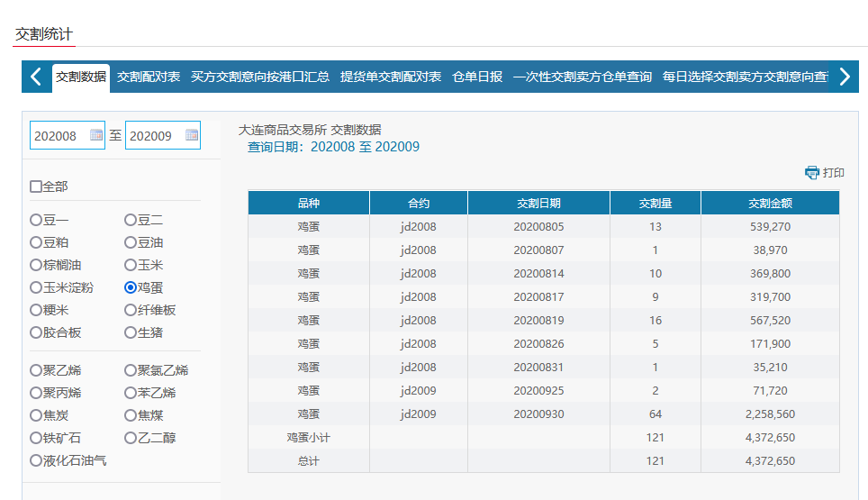Select the 生猪 radio button
868x500 pixels.
click(131, 332)
